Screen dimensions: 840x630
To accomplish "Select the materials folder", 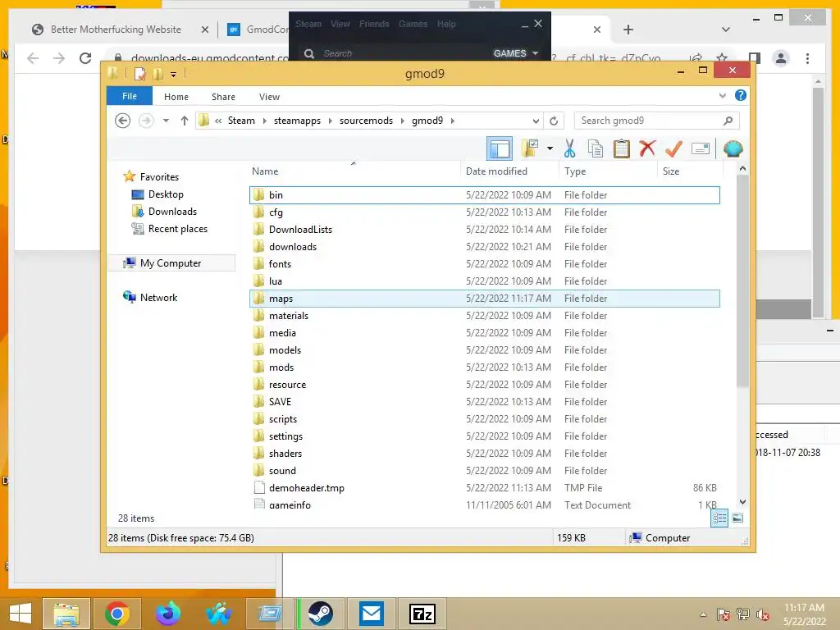I will point(484,316).
